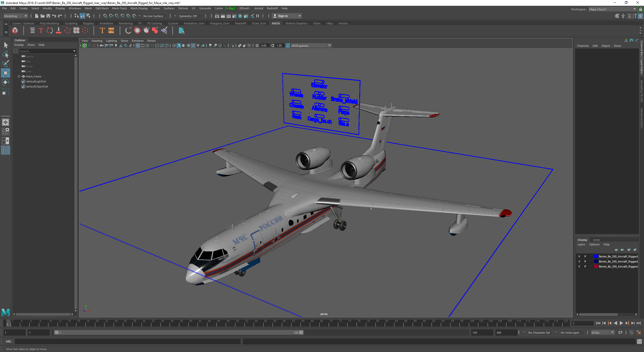Open the 24 fps frame rate dropdown
The height and width of the screenshot is (352, 644).
coord(602,333)
